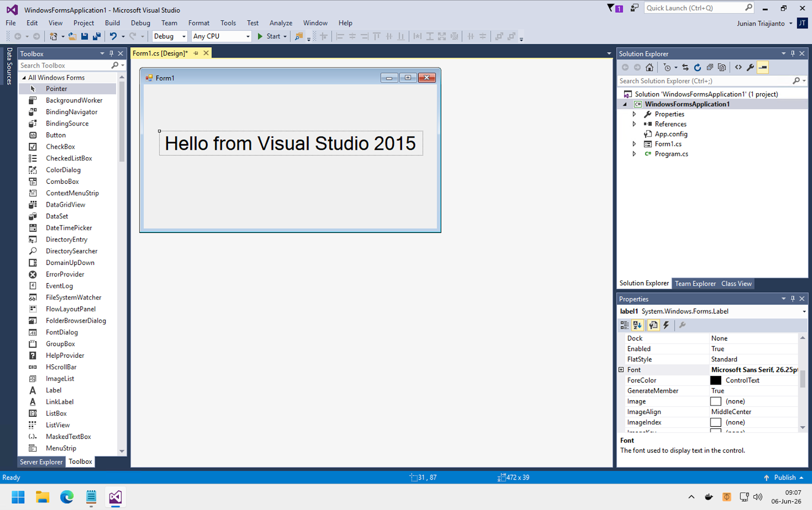Expand the Font property node
The height and width of the screenshot is (510, 812).
coord(621,370)
